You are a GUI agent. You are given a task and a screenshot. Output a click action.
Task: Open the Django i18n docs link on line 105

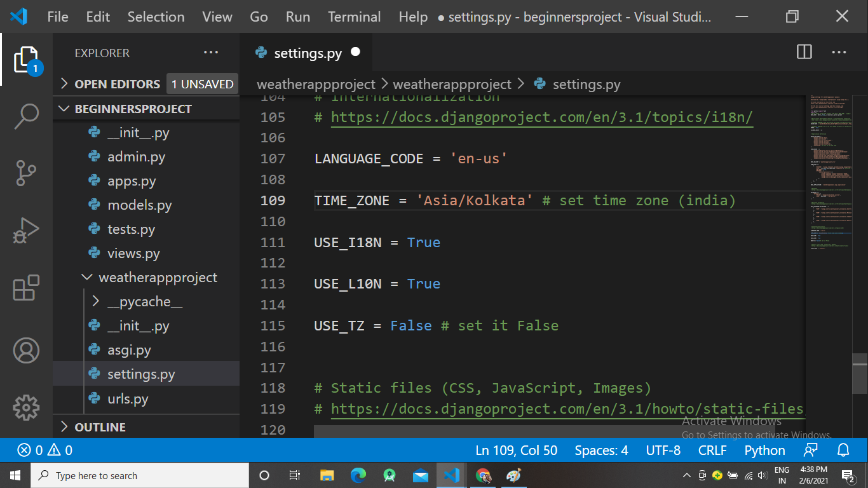pos(539,118)
